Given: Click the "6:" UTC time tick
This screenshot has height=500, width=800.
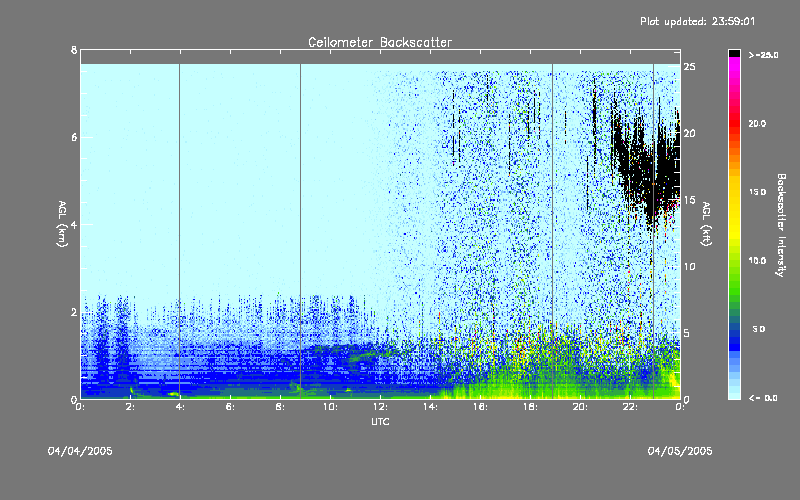Looking at the screenshot, I should pos(231,407).
